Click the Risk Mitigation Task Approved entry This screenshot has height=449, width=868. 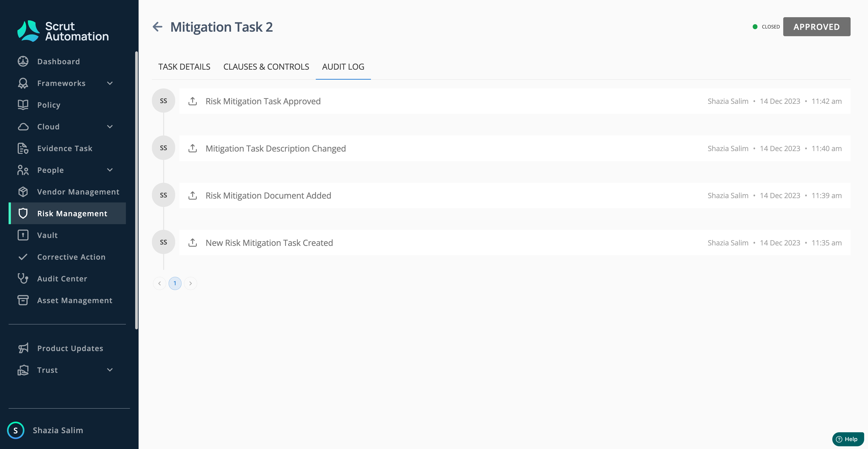pos(514,101)
